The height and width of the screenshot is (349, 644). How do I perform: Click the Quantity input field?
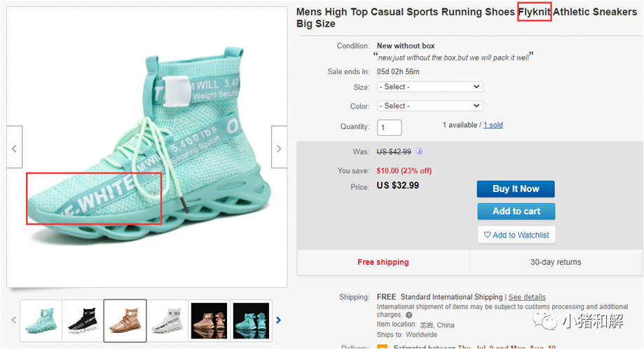pos(389,128)
